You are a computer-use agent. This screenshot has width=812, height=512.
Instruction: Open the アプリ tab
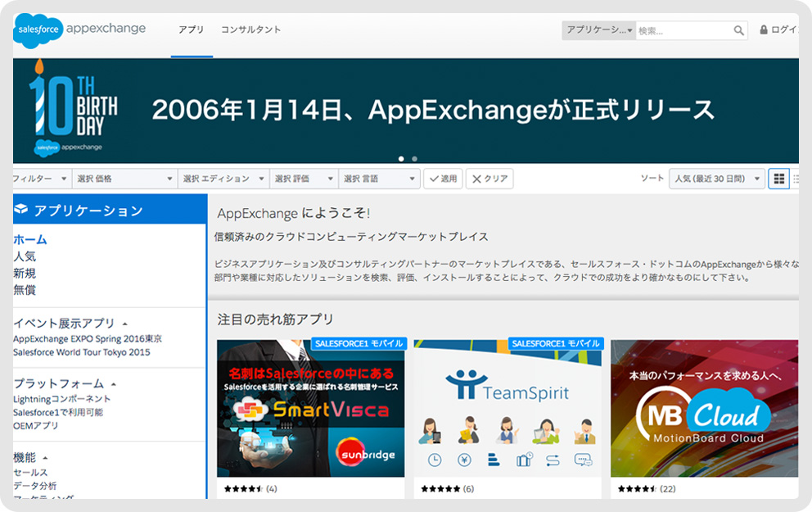191,30
